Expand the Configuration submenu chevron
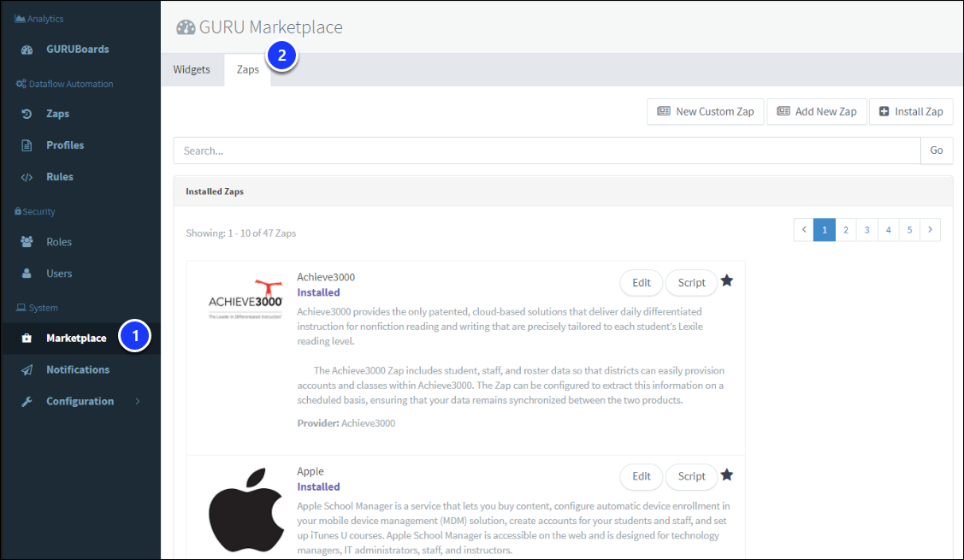The image size is (964, 560). coord(138,401)
